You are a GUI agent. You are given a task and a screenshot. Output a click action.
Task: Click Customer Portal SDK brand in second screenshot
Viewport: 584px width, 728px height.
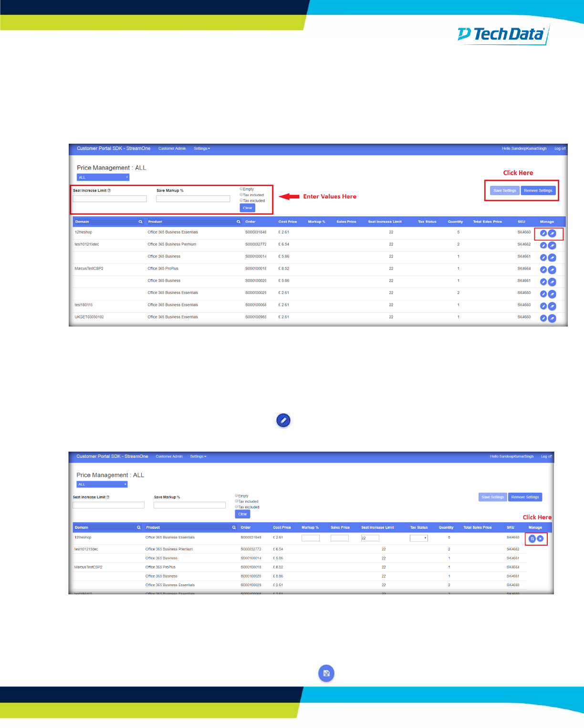112,456
